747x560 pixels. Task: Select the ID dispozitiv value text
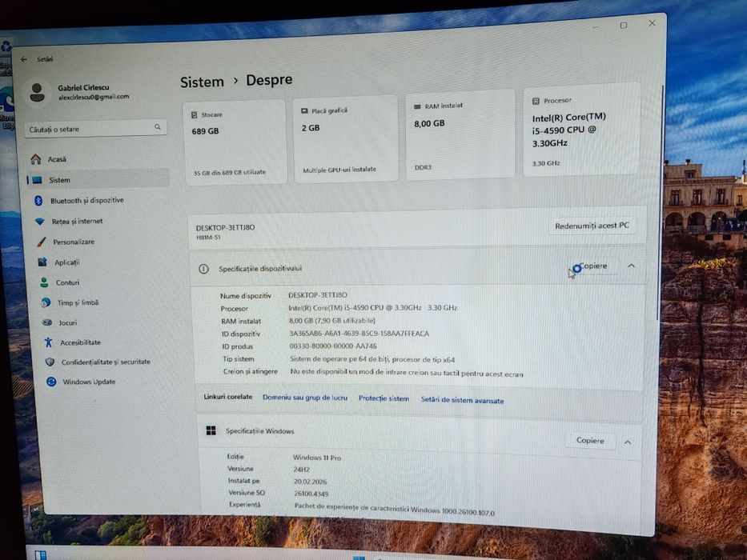[359, 334]
